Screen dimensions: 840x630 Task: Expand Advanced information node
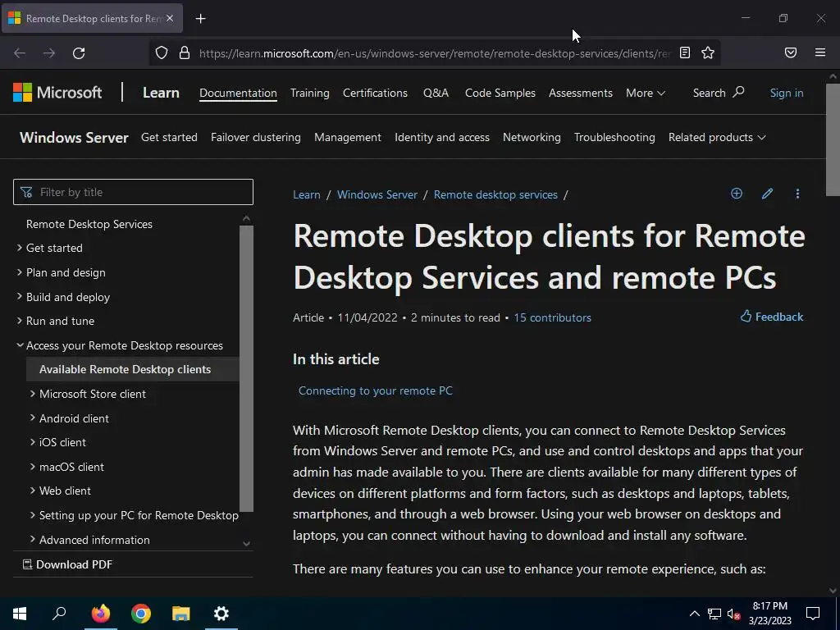(x=32, y=540)
